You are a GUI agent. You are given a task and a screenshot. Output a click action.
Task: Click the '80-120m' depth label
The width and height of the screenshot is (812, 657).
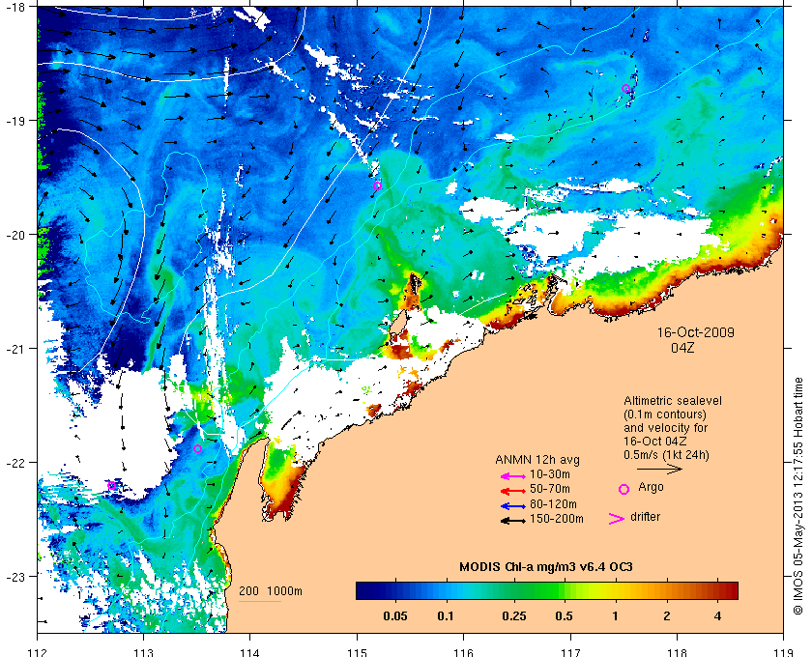553,504
